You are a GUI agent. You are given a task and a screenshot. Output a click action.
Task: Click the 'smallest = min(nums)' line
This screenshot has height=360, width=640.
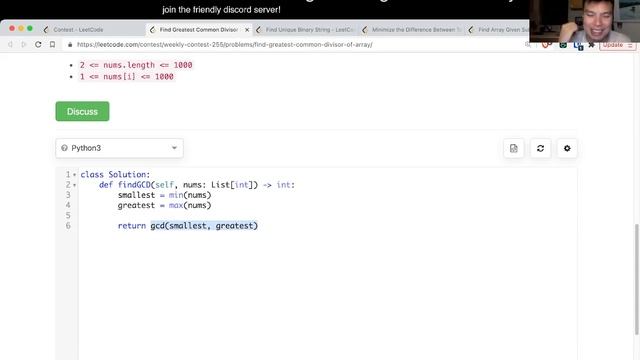164,195
